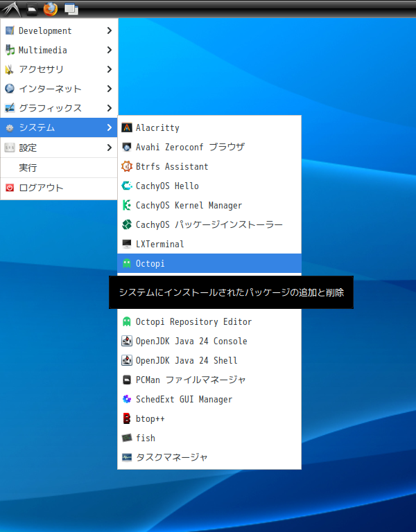Launch PCMan ファイルマネージャ
The width and height of the screenshot is (416, 532).
(x=209, y=380)
